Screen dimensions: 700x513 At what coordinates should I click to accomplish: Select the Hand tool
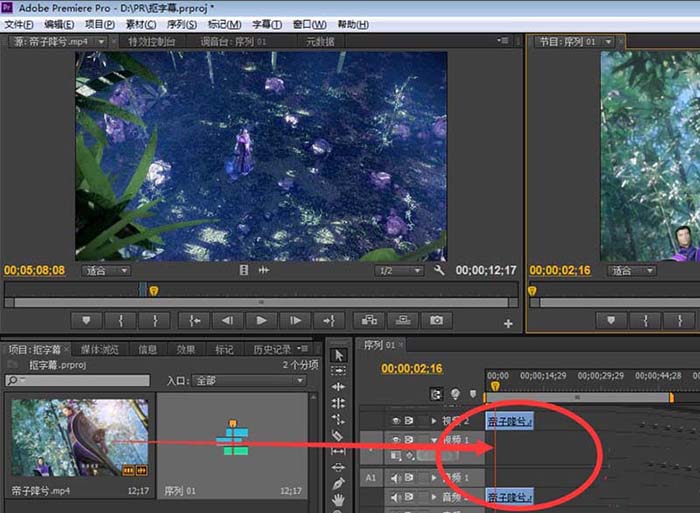(x=338, y=500)
